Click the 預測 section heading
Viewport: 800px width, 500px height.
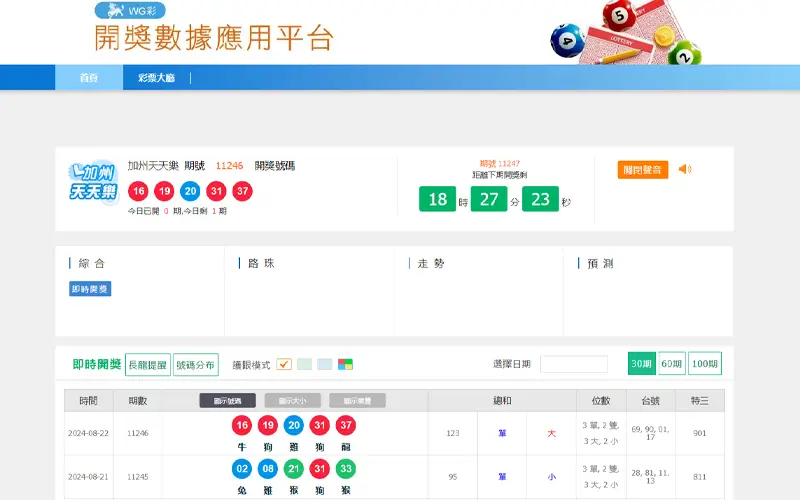[x=601, y=263]
